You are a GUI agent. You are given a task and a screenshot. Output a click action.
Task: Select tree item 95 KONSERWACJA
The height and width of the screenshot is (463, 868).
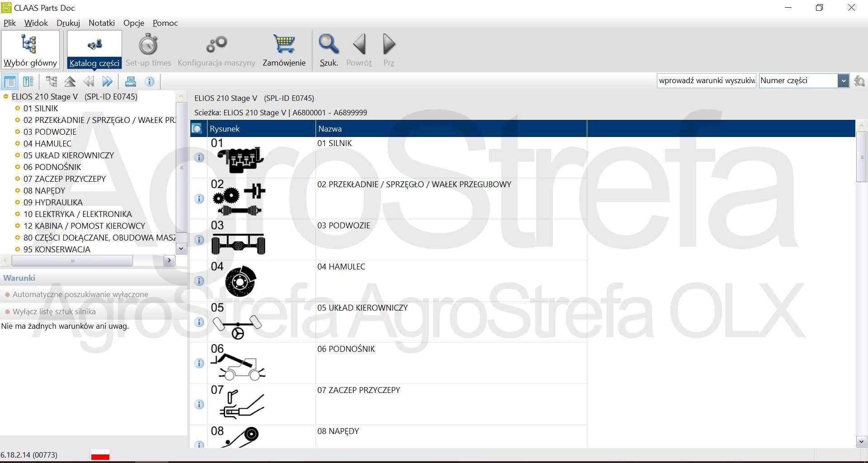coord(57,249)
